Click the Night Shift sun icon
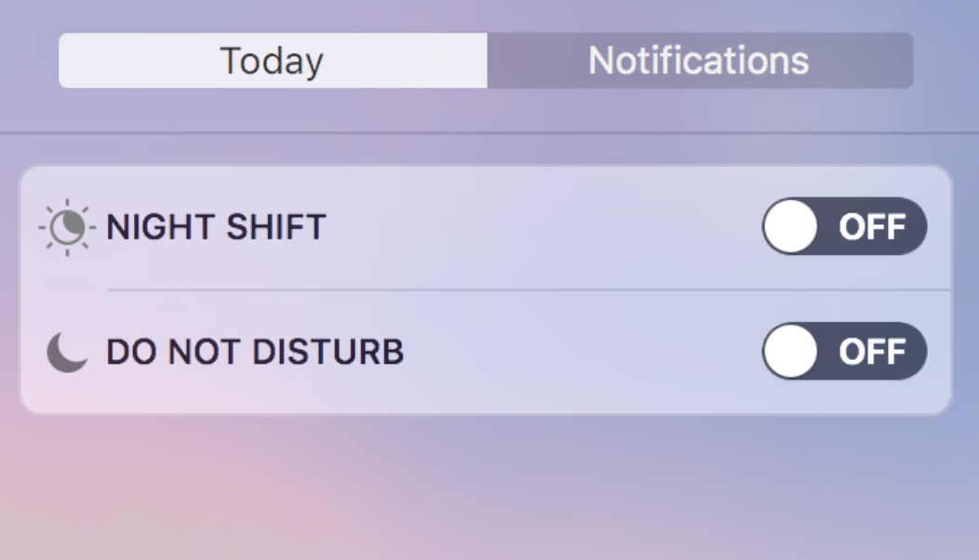 click(67, 227)
